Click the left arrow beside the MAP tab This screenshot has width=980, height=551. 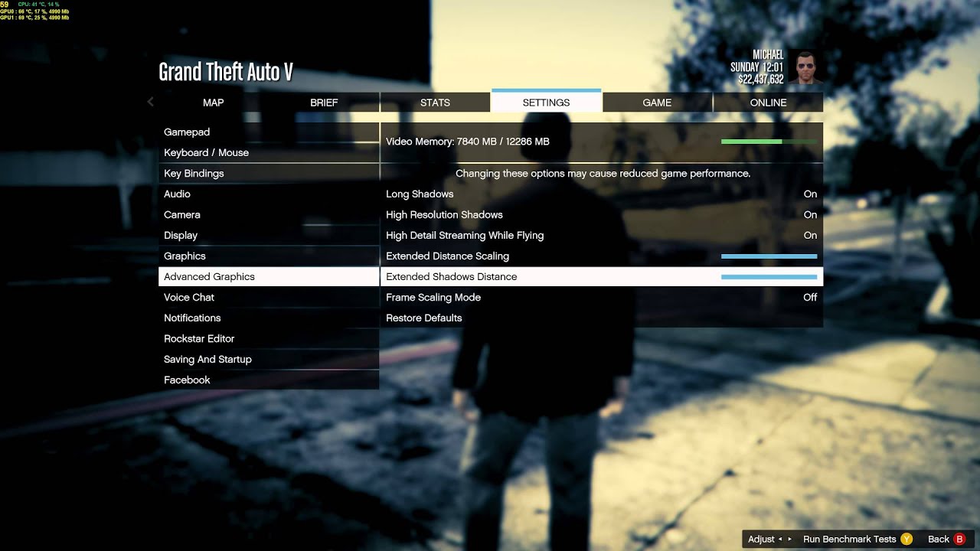pyautogui.click(x=150, y=102)
